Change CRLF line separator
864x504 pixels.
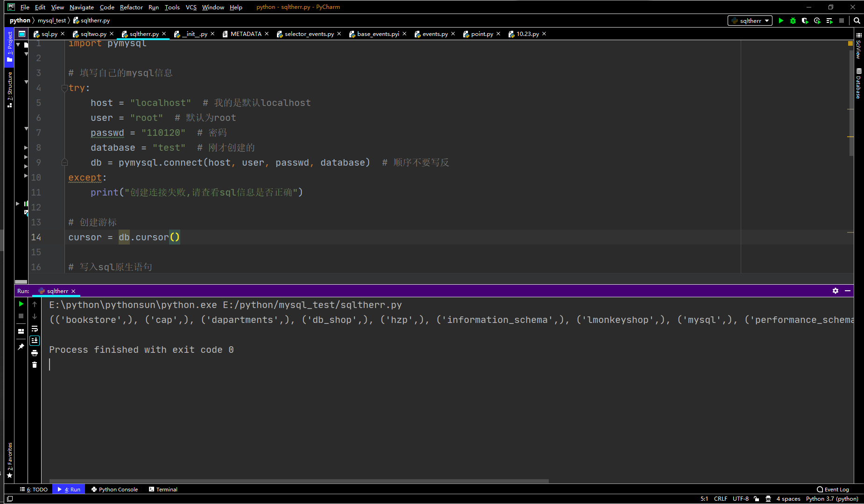click(x=721, y=499)
